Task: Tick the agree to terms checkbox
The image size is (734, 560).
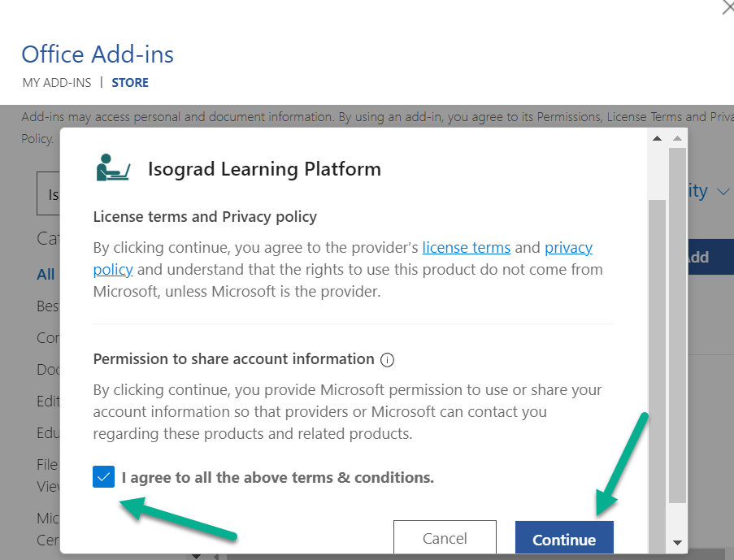Action: click(103, 476)
